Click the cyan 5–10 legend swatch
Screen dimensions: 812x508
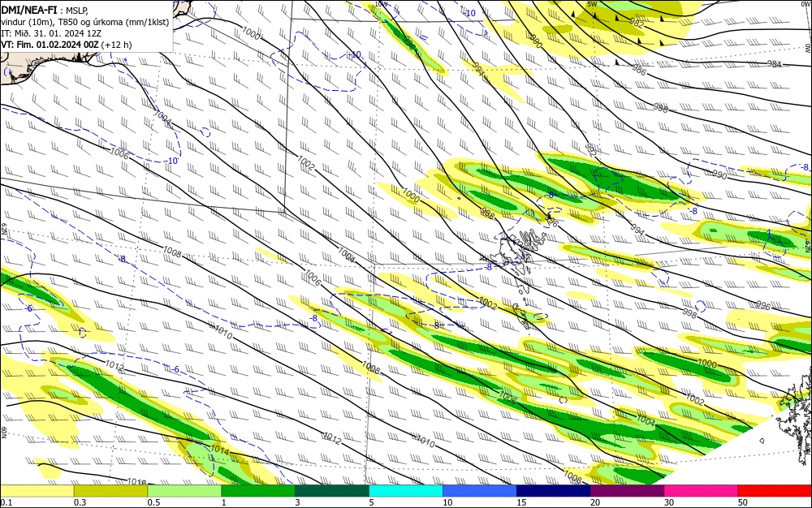[406, 491]
